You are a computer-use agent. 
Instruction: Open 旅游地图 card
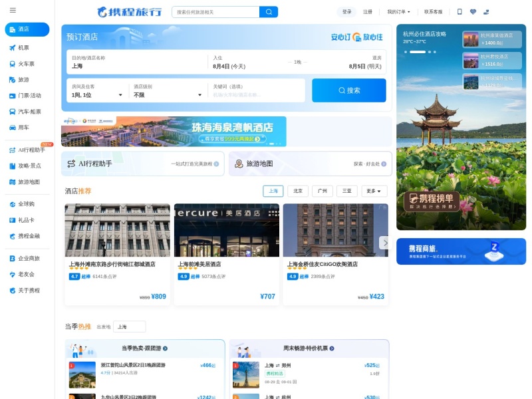[x=311, y=164]
